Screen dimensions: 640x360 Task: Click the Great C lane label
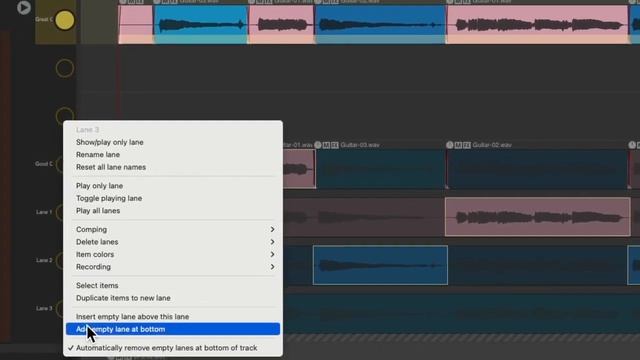tap(44, 19)
